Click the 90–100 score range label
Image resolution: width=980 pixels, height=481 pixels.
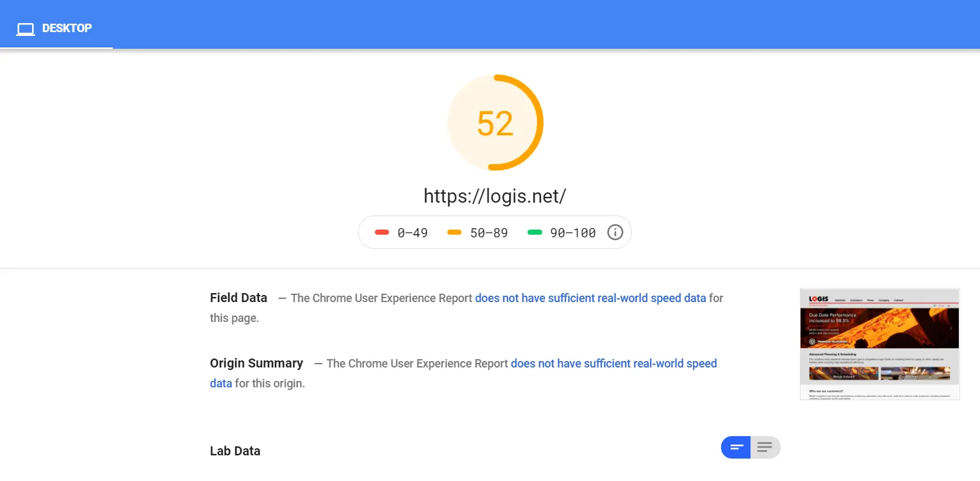tap(572, 233)
